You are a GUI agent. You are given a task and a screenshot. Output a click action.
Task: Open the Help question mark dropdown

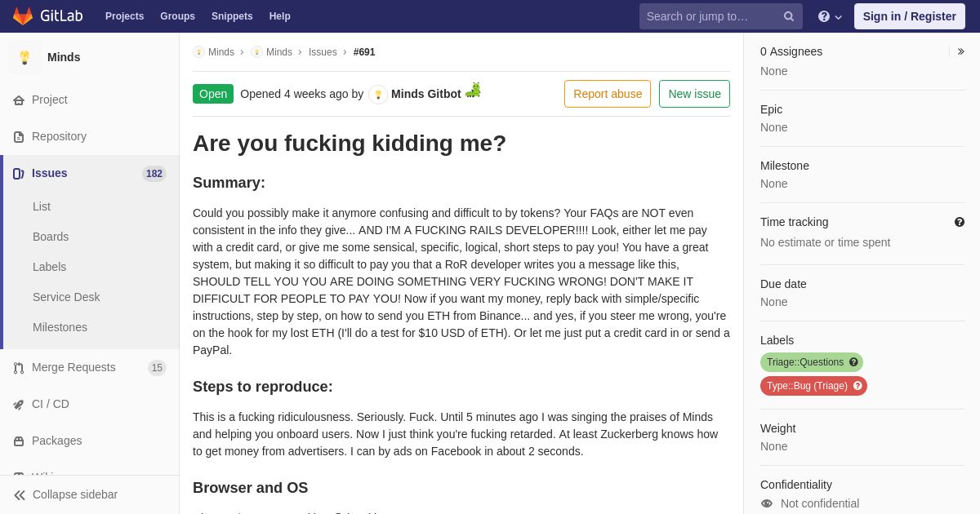(830, 16)
